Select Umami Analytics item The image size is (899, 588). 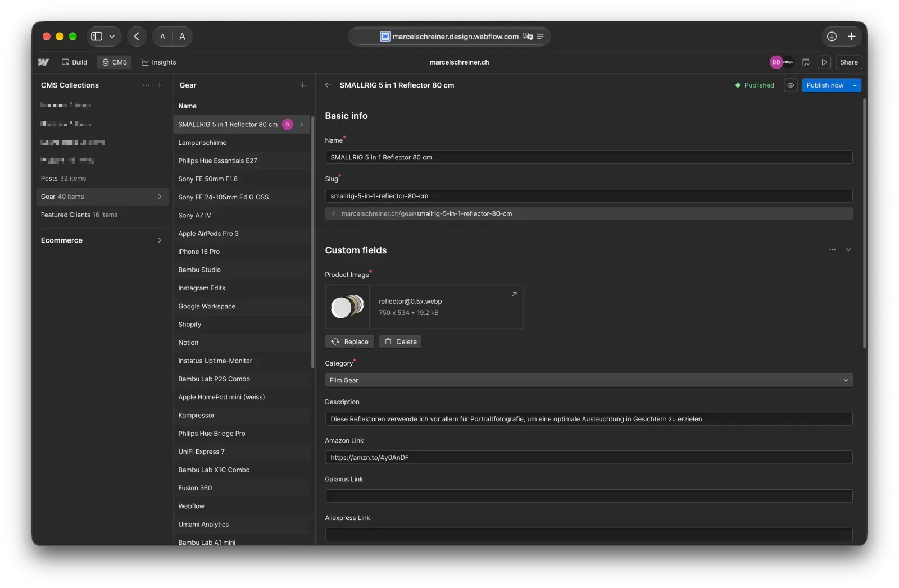click(242, 525)
